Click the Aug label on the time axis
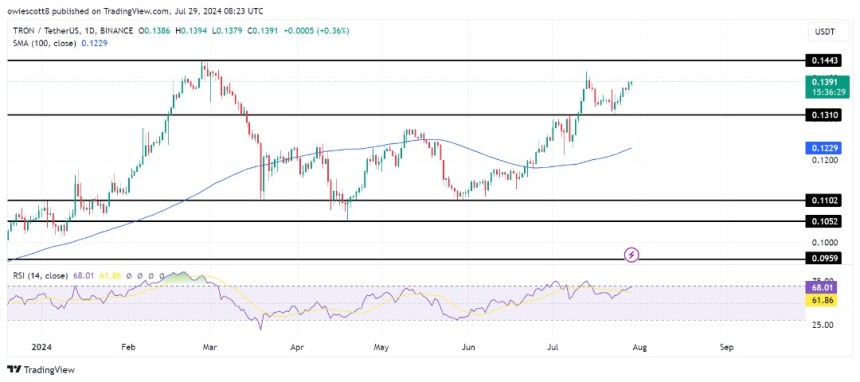860x382 pixels. [x=639, y=347]
